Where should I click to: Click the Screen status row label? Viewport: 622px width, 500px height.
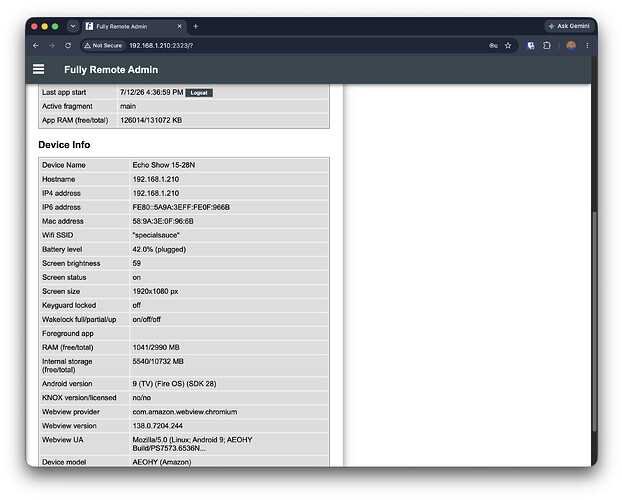(x=64, y=277)
